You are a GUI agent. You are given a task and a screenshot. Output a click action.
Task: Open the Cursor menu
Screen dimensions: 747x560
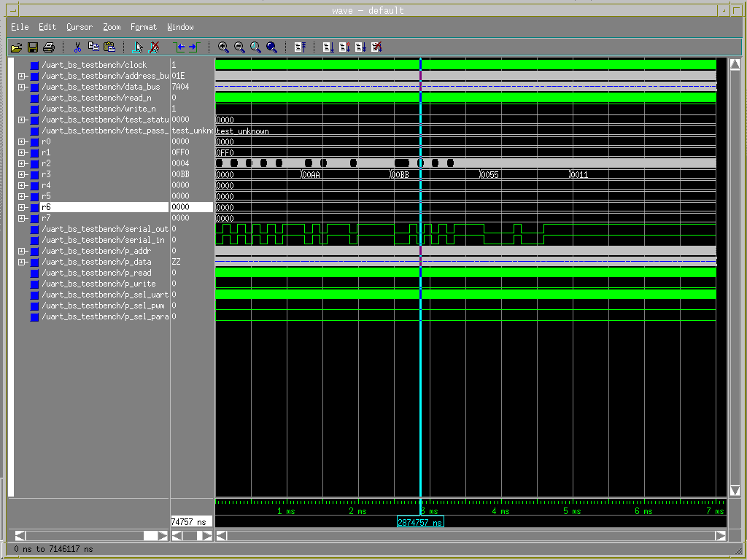[x=79, y=27]
